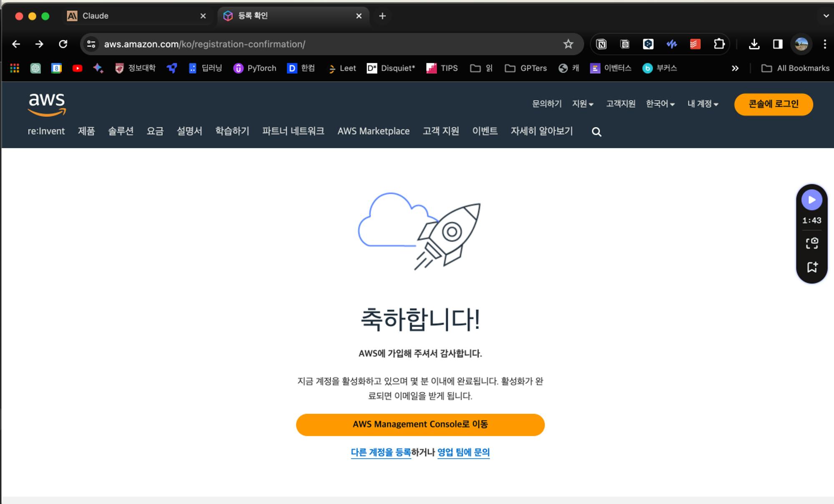Go back with the browser back arrow
The width and height of the screenshot is (834, 504).
(x=16, y=44)
